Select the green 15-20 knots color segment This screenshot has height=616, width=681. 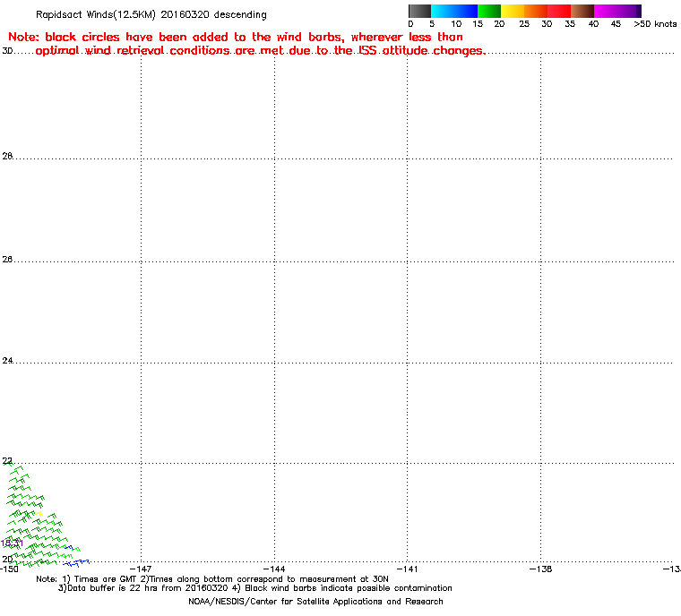pyautogui.click(x=489, y=11)
